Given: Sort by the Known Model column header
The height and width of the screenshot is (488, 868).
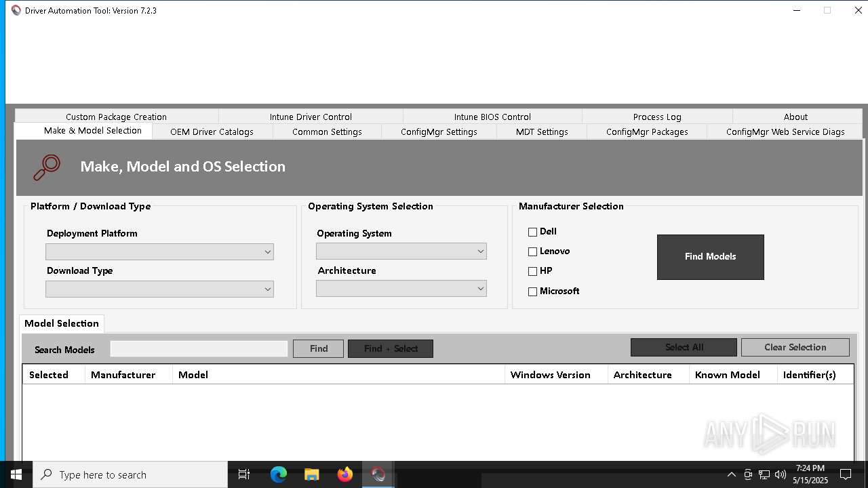Looking at the screenshot, I should click(x=733, y=375).
